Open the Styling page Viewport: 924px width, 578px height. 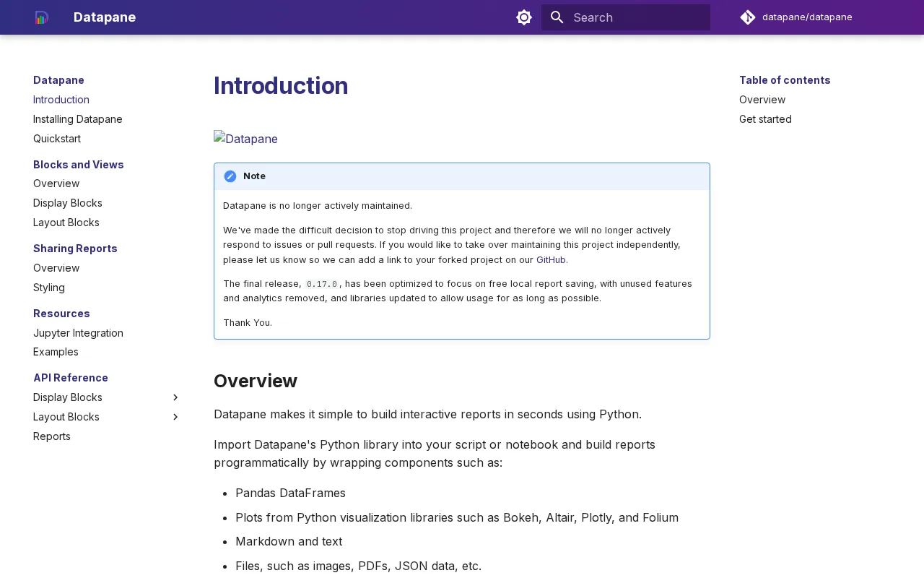49,288
